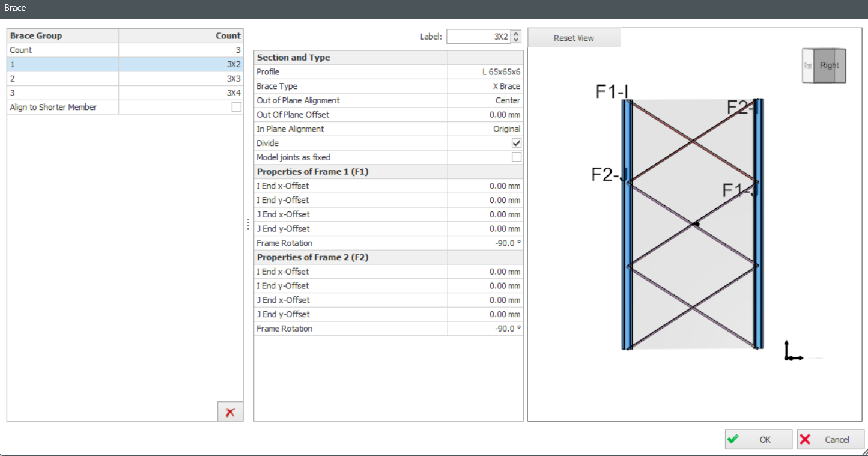868x456 pixels.
Task: Uncheck the Divide checkbox
Action: click(517, 143)
